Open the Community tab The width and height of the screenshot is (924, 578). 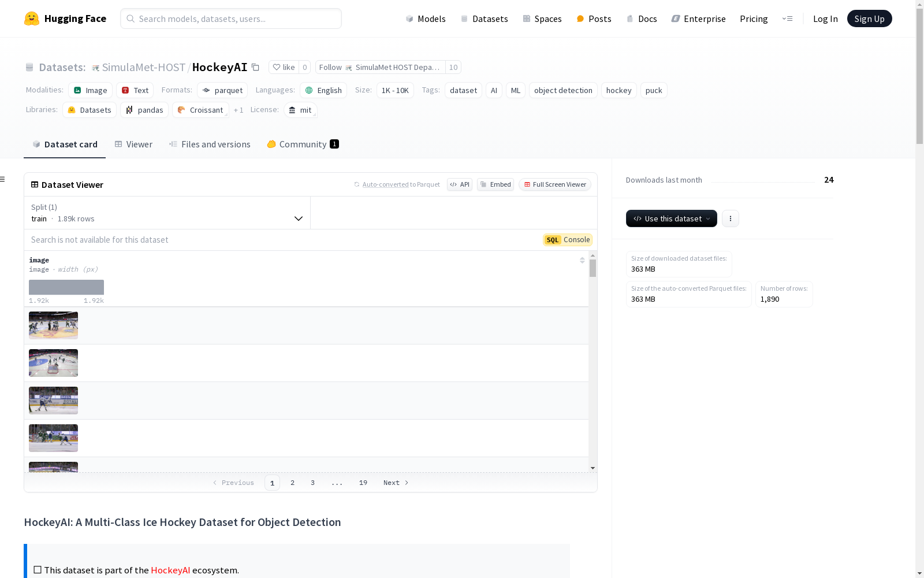coord(303,144)
